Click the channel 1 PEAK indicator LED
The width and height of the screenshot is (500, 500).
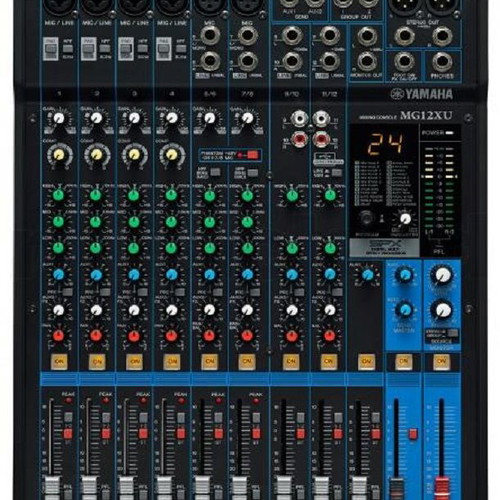(69, 400)
